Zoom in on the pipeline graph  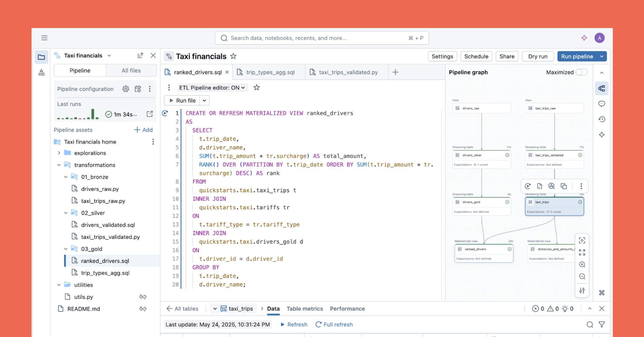pyautogui.click(x=582, y=264)
